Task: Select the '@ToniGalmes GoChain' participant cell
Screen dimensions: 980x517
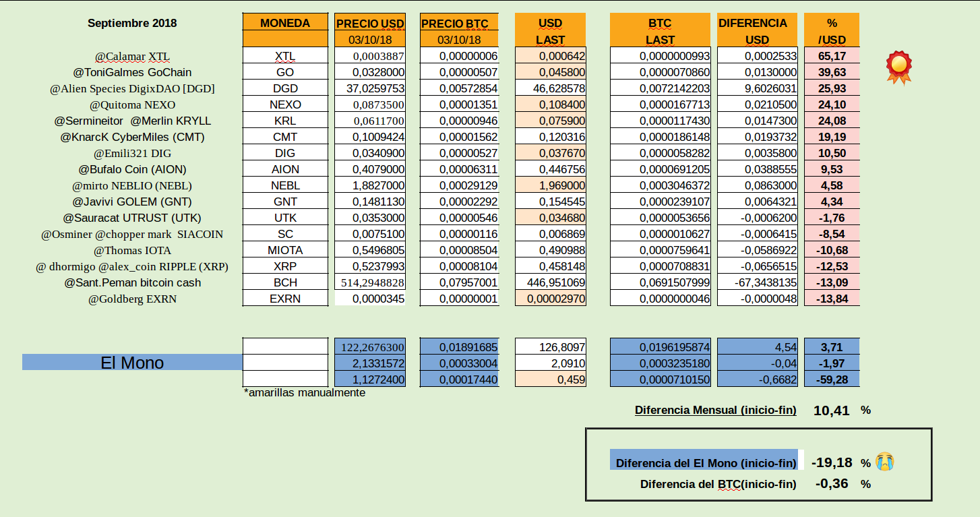Action: pyautogui.click(x=132, y=72)
